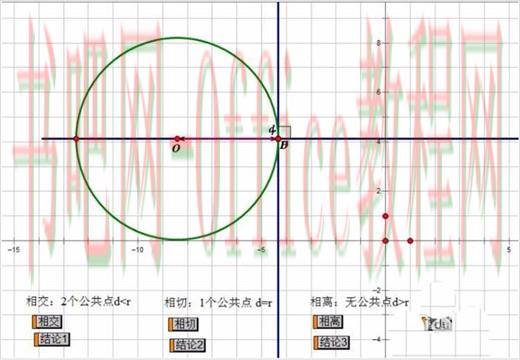Click the text 相交：2个公共点d<r
520x360 pixels.
click(x=79, y=302)
